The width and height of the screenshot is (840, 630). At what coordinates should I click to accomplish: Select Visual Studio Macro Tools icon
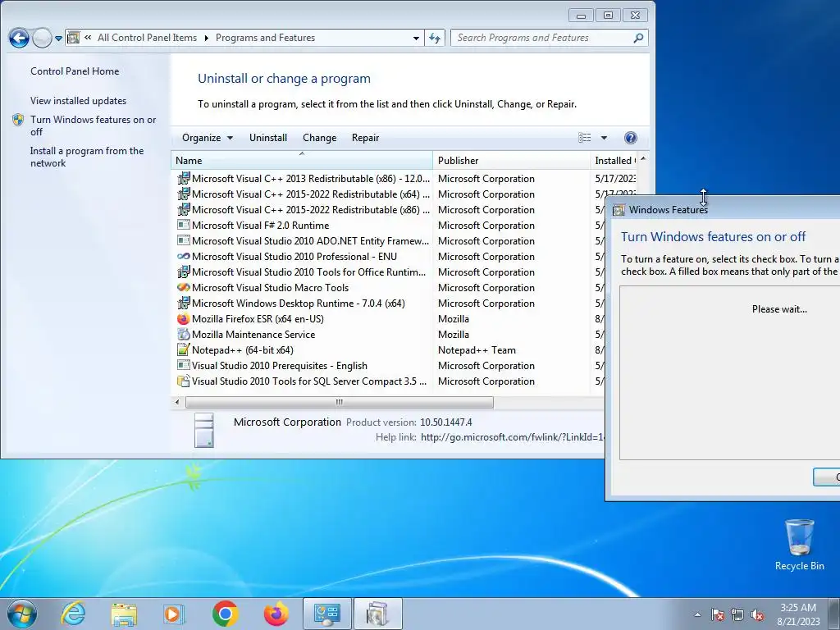pos(184,287)
